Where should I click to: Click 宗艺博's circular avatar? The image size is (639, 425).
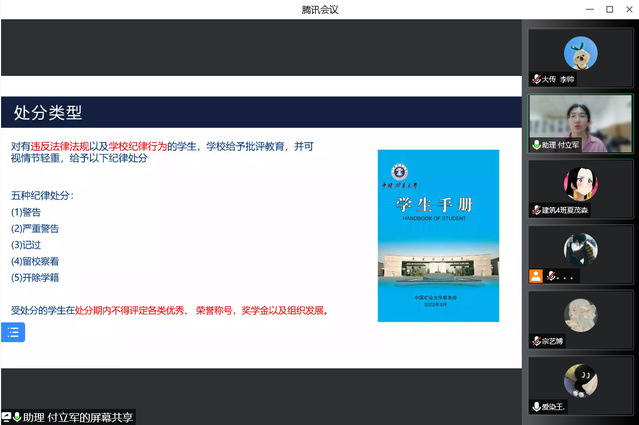pyautogui.click(x=580, y=314)
